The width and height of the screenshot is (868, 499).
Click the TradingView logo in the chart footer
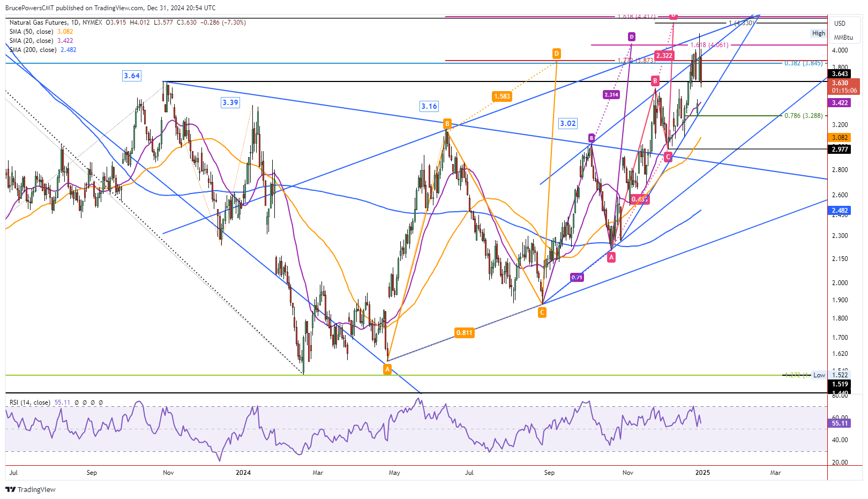[x=31, y=489]
